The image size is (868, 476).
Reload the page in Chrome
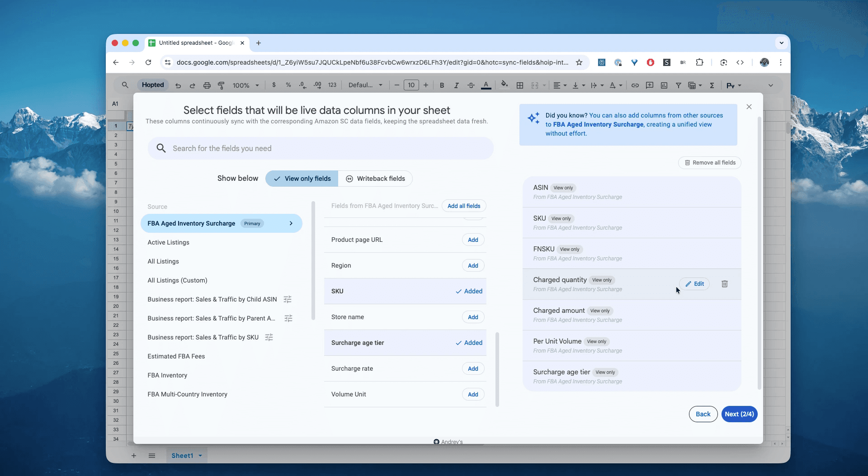click(x=148, y=62)
